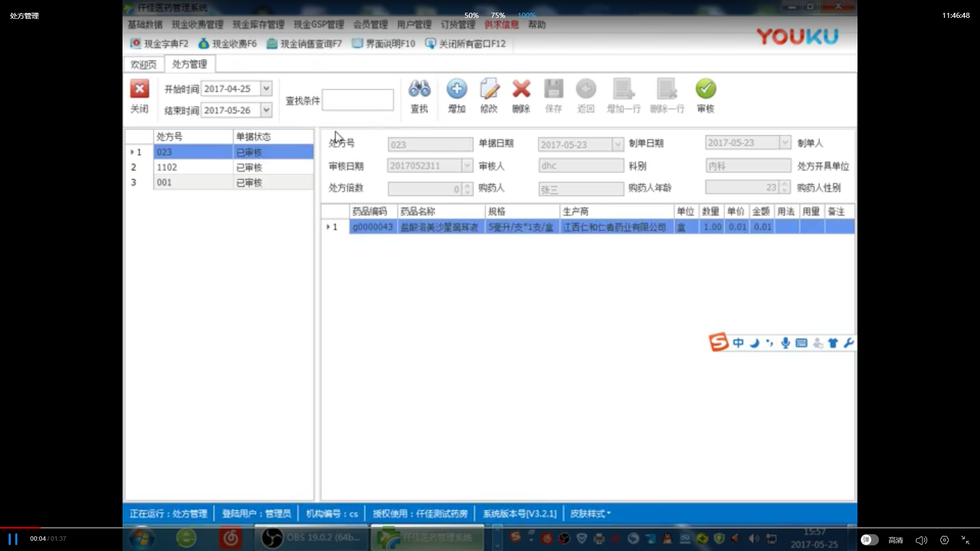Click the 查找条件 search input field

[x=357, y=100]
